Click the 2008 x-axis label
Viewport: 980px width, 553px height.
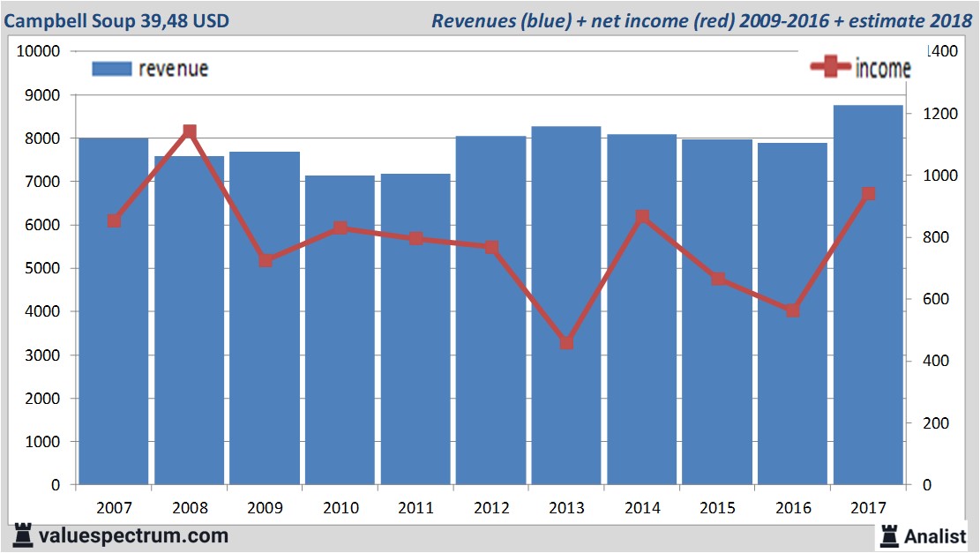coord(190,507)
